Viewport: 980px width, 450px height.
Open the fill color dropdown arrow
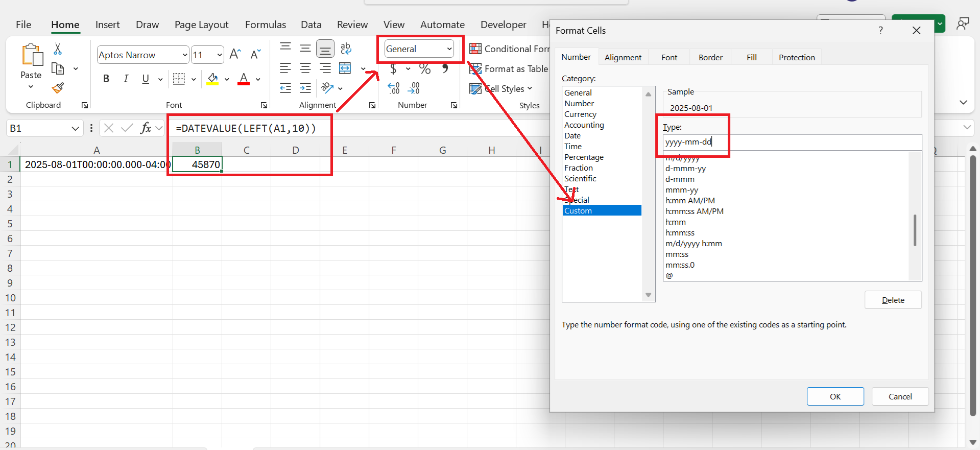coord(227,79)
